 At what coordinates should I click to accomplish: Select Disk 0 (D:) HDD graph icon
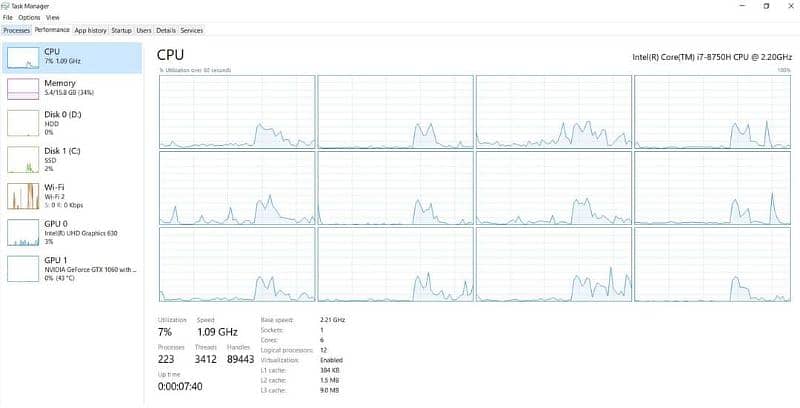pyautogui.click(x=23, y=122)
